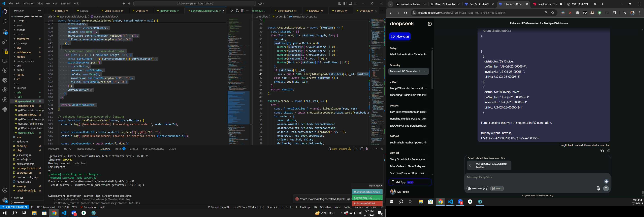Open Windows Start menu on left taskbar
Viewport: 644px width, 217px height.
pyautogui.click(x=4, y=213)
